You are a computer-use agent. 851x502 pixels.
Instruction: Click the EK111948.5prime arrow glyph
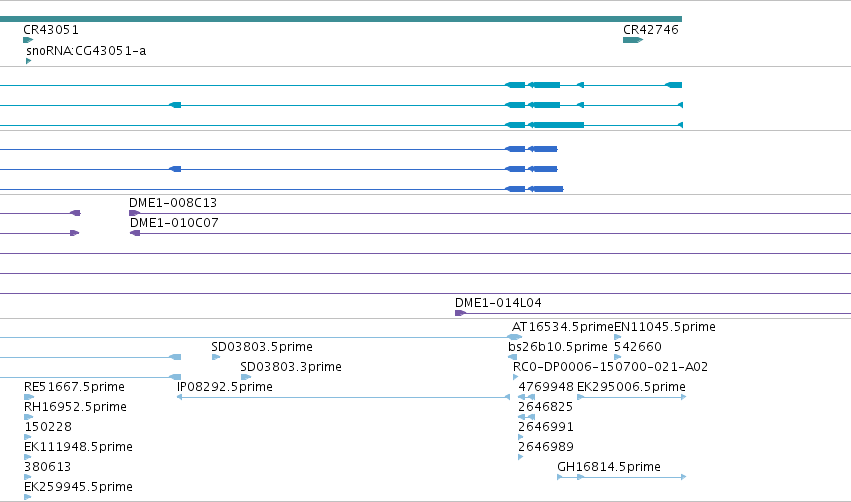click(x=28, y=457)
